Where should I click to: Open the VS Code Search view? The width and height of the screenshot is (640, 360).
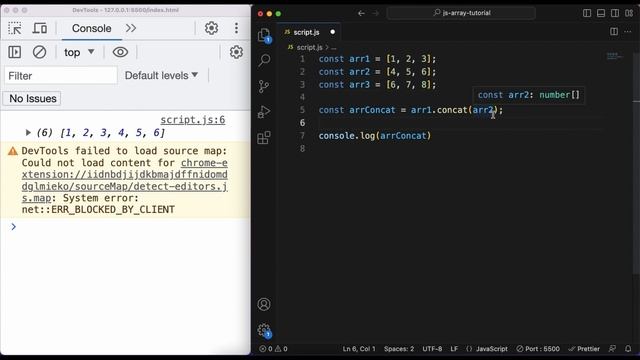[x=264, y=60]
